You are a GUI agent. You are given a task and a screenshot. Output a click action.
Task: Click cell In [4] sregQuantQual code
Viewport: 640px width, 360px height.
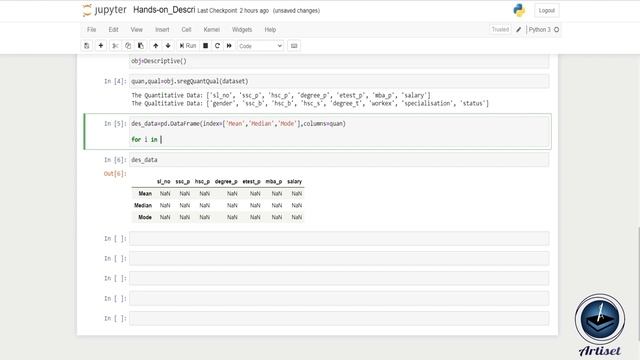tap(339, 81)
